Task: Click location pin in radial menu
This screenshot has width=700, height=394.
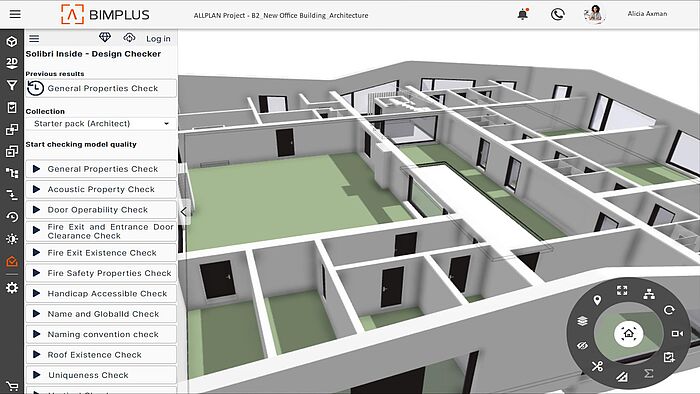Action: click(597, 300)
